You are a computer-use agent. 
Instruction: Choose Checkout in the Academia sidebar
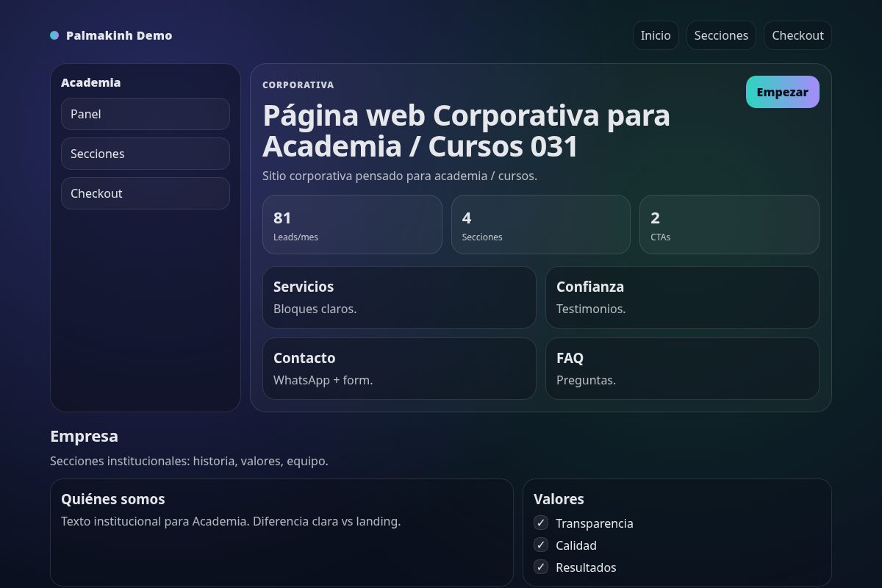point(145,193)
